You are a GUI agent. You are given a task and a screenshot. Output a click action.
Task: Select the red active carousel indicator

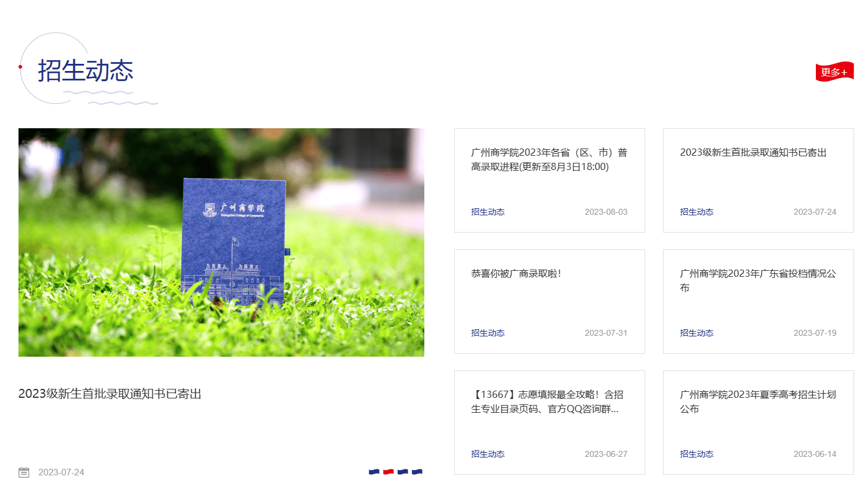(389, 472)
